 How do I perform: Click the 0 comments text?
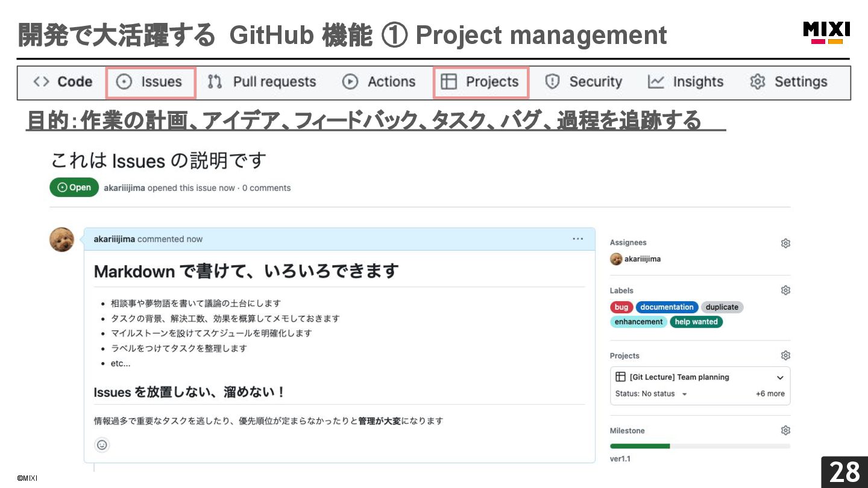click(266, 188)
